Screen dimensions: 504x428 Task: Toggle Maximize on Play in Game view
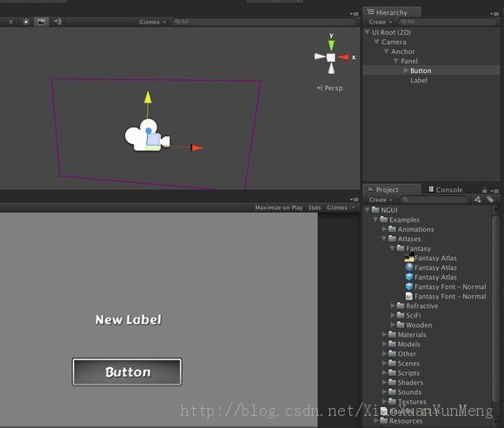pyautogui.click(x=279, y=207)
